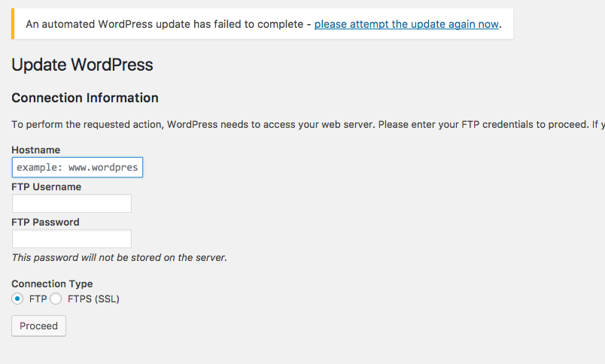Image resolution: width=605 pixels, height=364 pixels.
Task: Focus the Hostname input field
Action: click(78, 168)
